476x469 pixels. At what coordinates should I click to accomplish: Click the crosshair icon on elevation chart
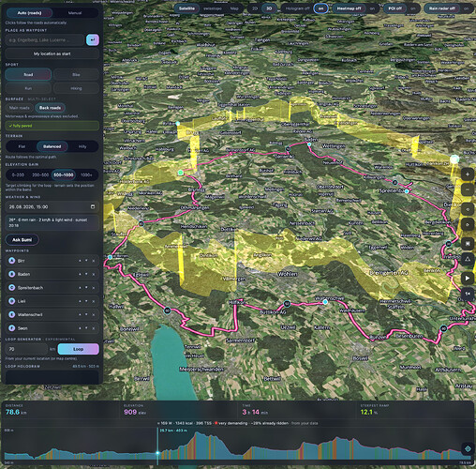[x=468, y=449]
